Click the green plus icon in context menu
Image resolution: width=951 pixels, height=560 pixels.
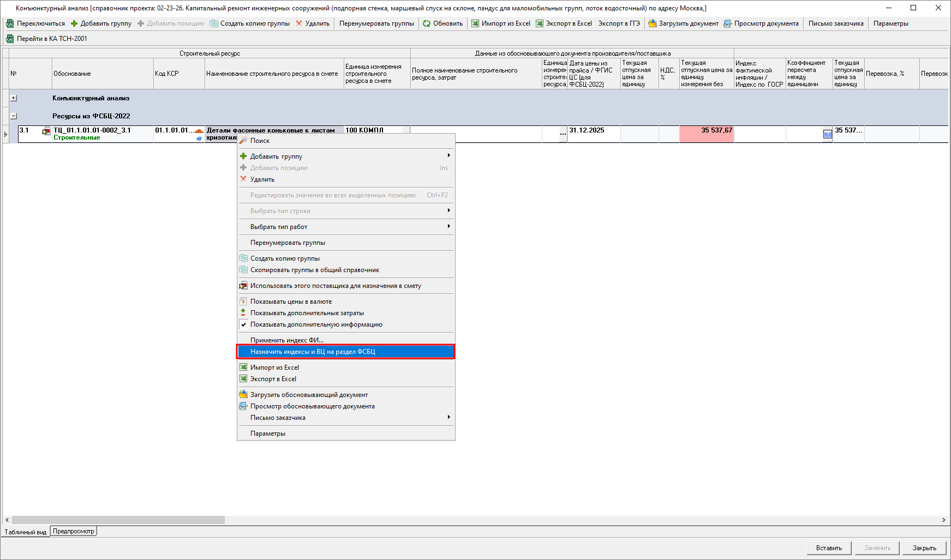tap(243, 156)
